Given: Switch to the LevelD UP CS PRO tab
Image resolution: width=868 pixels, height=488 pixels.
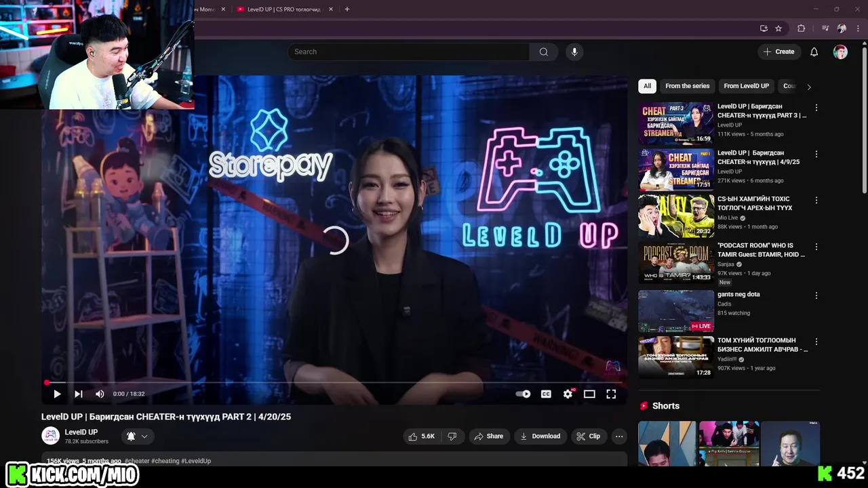Looking at the screenshot, I should (283, 9).
